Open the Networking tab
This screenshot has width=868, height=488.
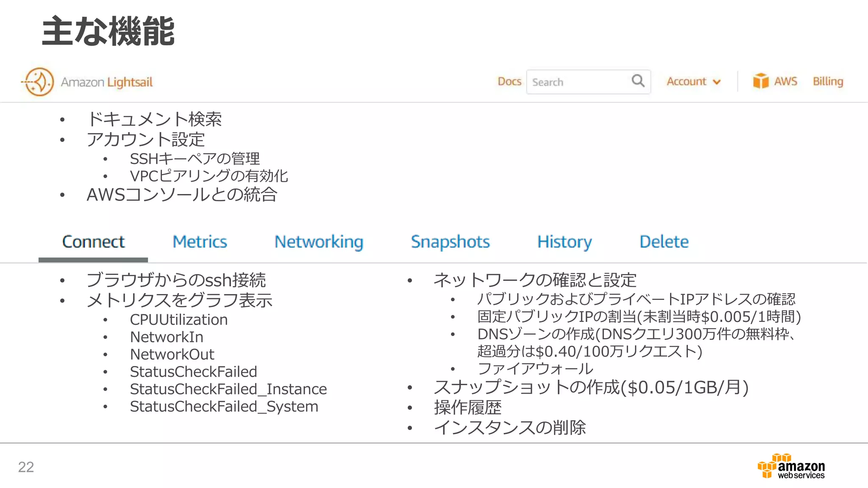click(x=319, y=242)
